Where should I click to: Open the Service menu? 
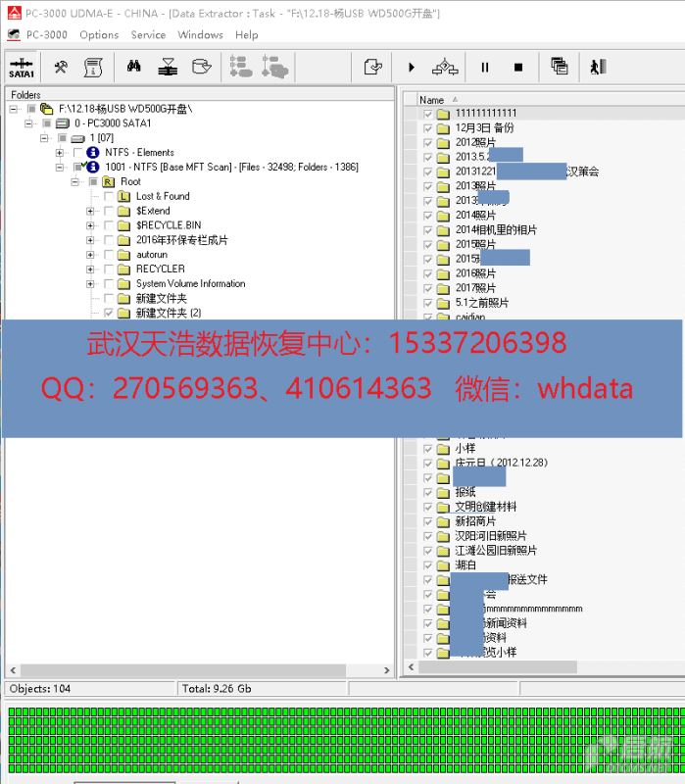pos(148,34)
